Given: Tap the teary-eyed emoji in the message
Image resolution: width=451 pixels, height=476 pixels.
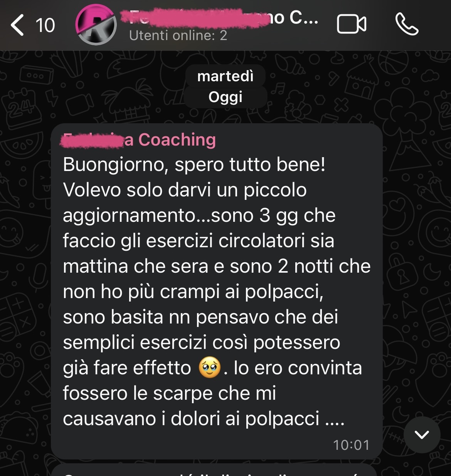Looking at the screenshot, I should [209, 368].
